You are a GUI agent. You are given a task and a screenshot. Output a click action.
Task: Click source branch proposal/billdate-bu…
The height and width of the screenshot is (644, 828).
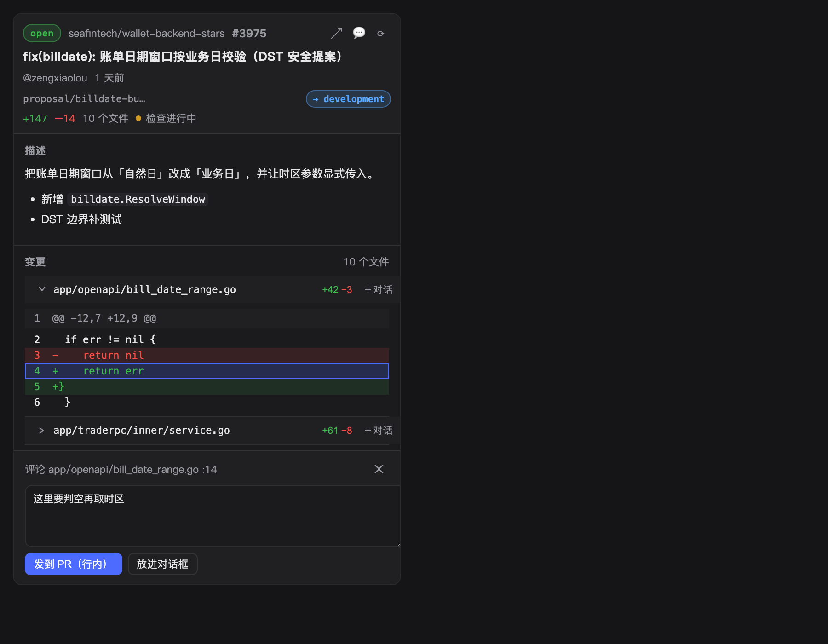tap(84, 99)
